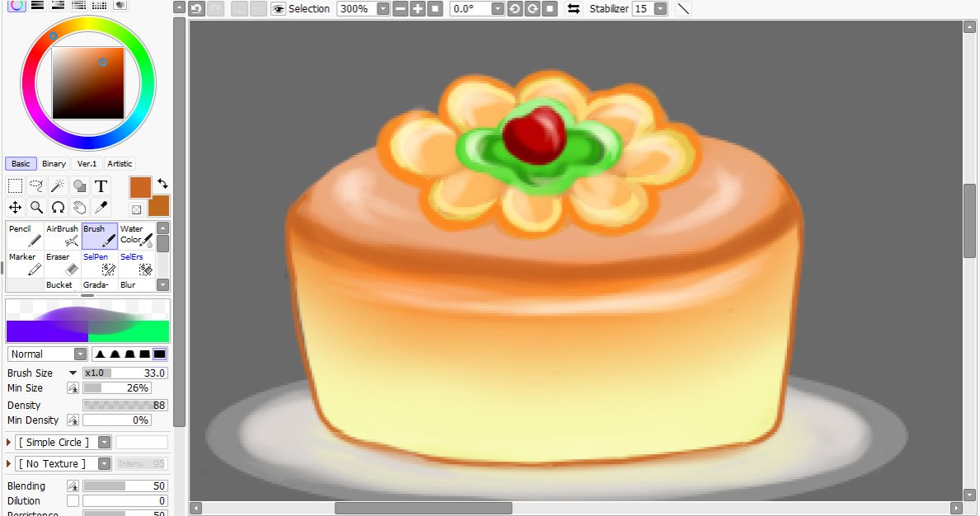Choose the AirBrush tool

62,236
